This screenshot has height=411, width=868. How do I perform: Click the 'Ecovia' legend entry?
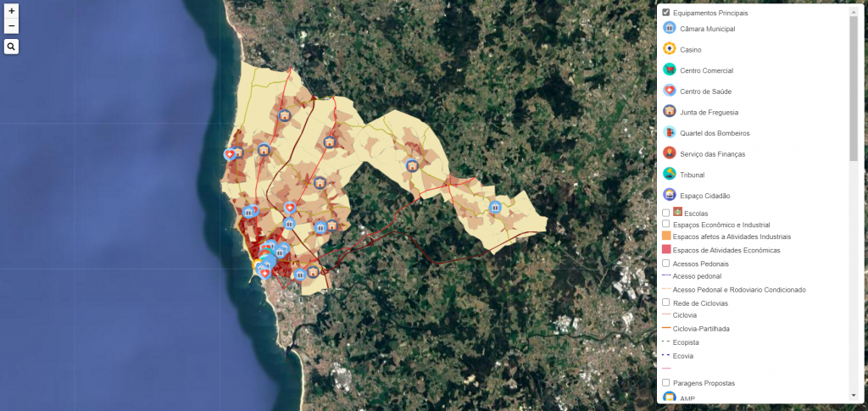pyautogui.click(x=683, y=356)
